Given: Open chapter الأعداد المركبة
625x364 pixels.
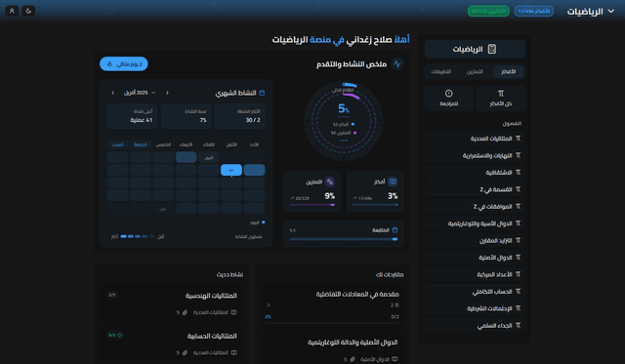Looking at the screenshot, I should point(475,274).
